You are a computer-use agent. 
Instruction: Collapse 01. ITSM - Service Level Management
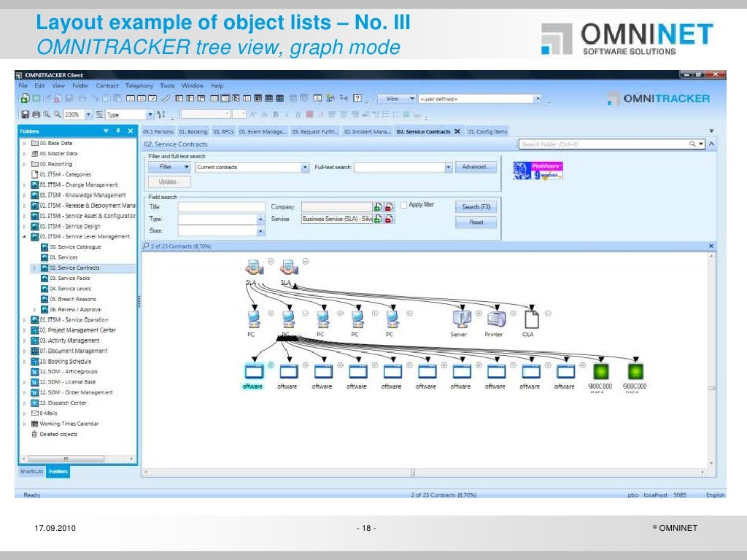point(24,236)
